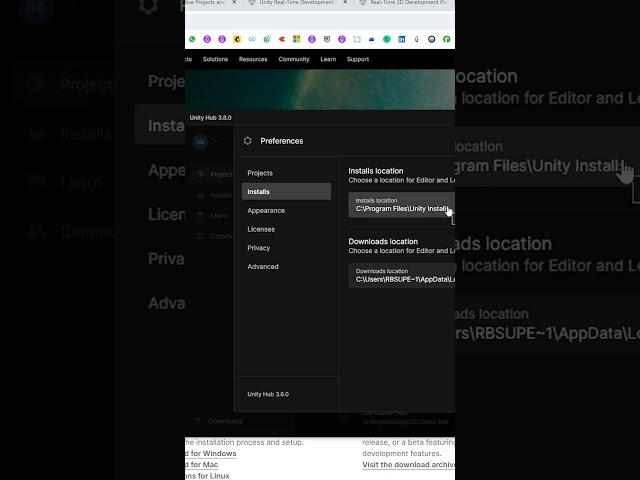
Task: Open the orange arrow bookmark icon
Action: [x=282, y=39]
